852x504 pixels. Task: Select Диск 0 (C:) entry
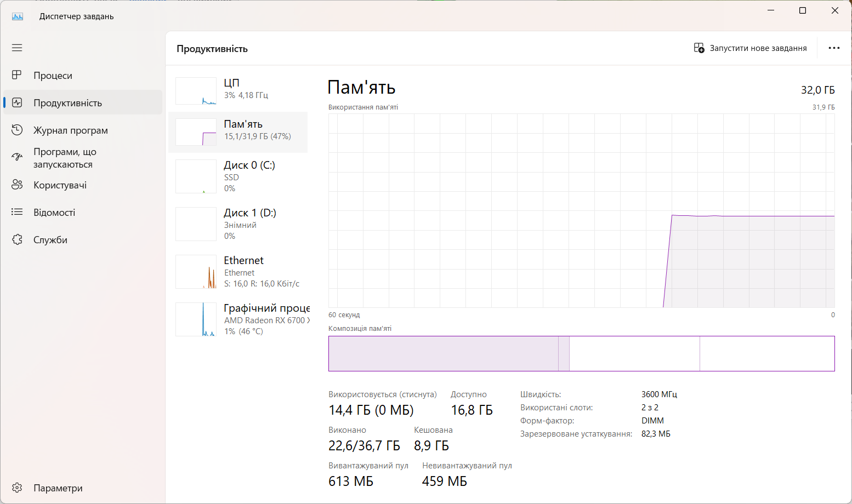(x=238, y=176)
